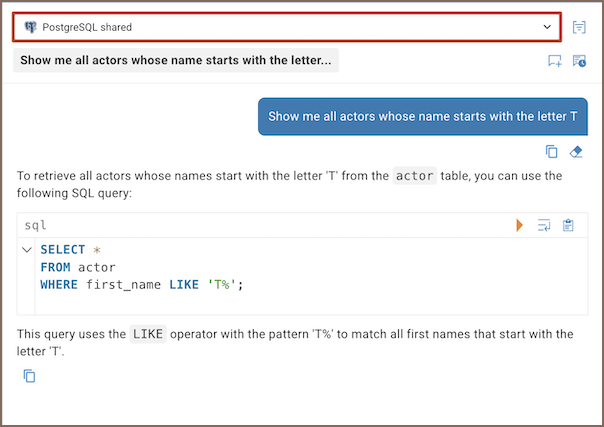Click the chevron arrow of connection selector

point(547,27)
